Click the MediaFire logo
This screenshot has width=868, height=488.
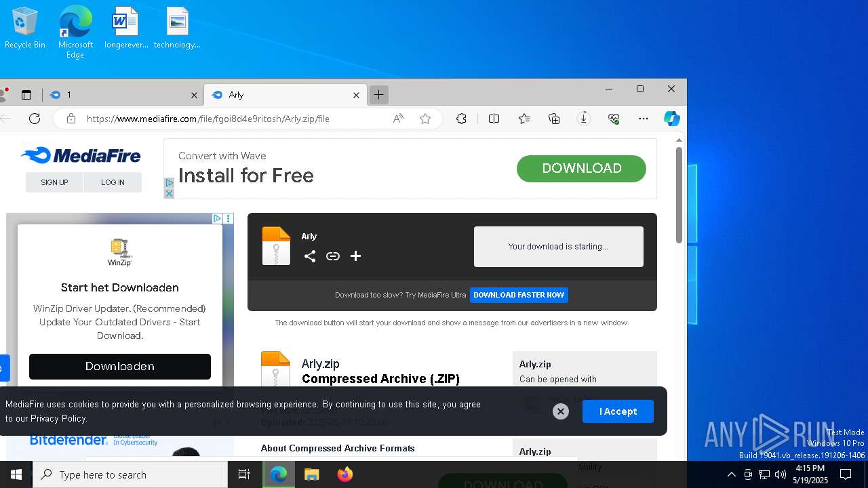click(81, 156)
